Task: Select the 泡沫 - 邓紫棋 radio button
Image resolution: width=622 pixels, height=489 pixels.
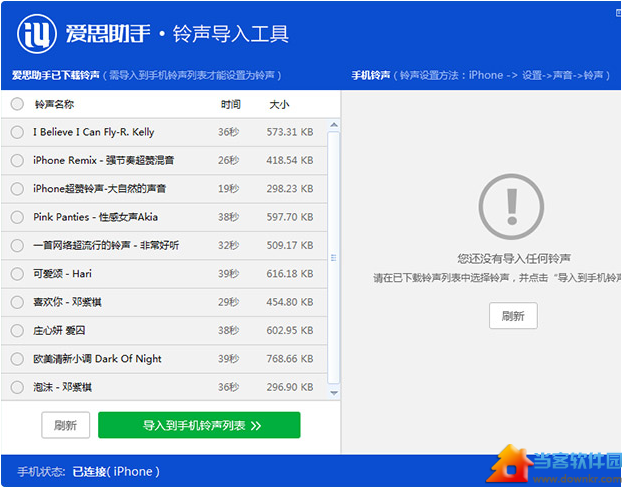Action: [17, 387]
